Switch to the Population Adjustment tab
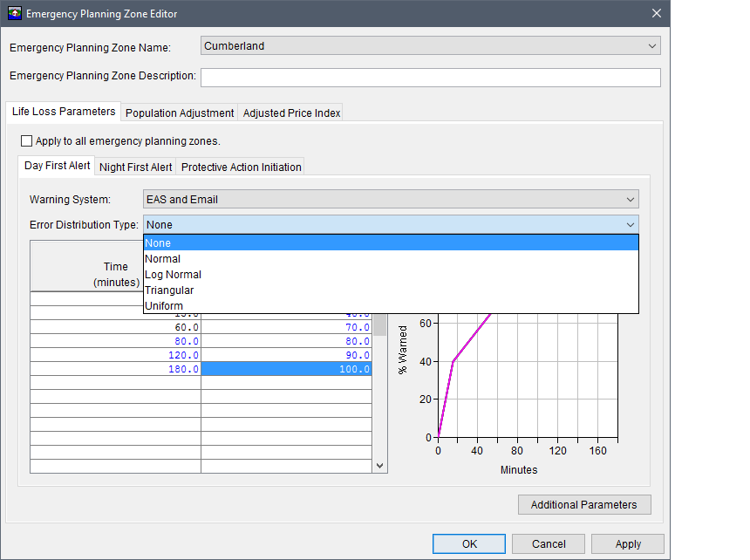 [x=180, y=113]
